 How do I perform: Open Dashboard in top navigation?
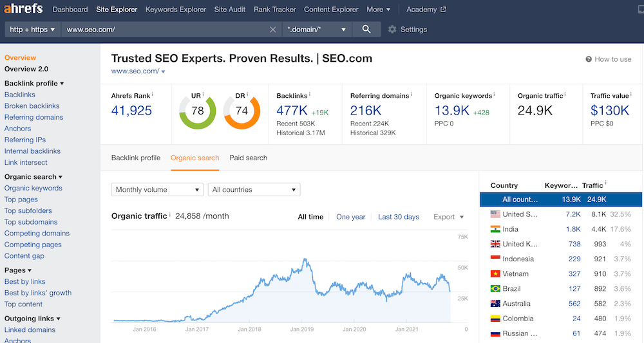coord(70,10)
